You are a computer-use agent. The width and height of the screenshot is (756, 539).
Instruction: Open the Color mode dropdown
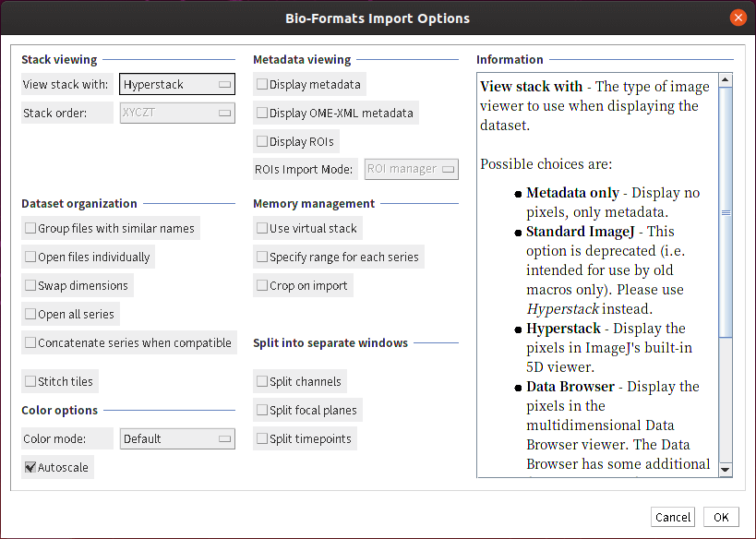point(176,438)
